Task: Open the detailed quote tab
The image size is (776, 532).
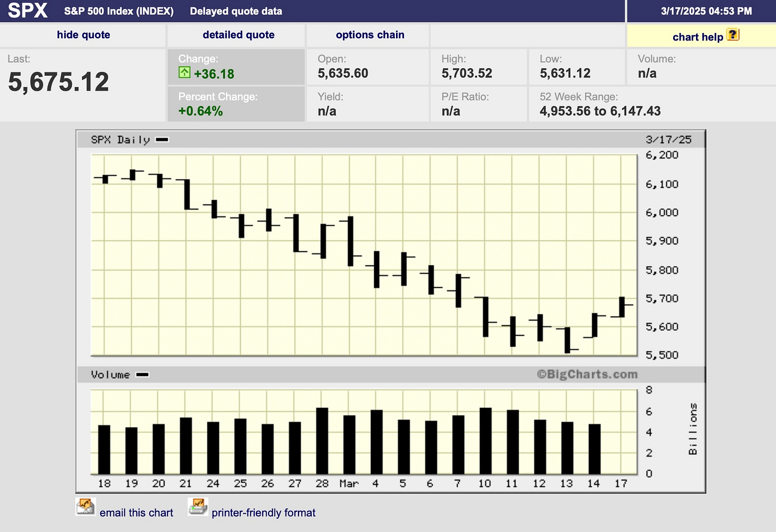Action: pyautogui.click(x=238, y=35)
